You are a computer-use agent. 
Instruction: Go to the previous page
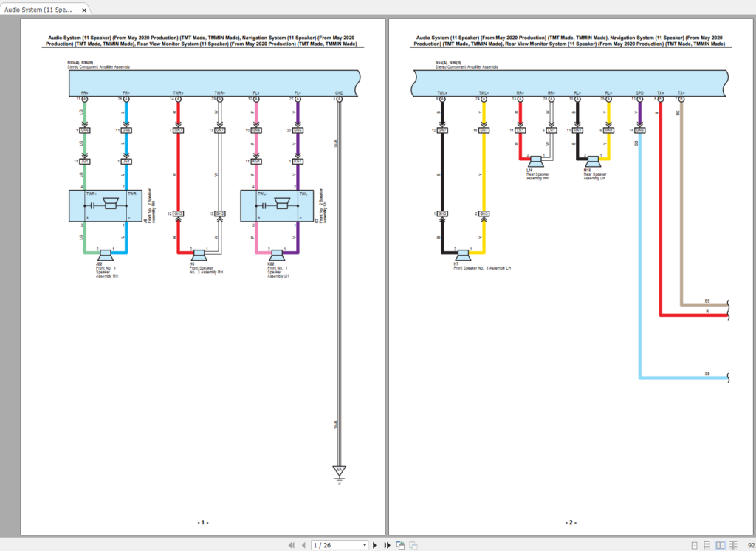[x=303, y=545]
